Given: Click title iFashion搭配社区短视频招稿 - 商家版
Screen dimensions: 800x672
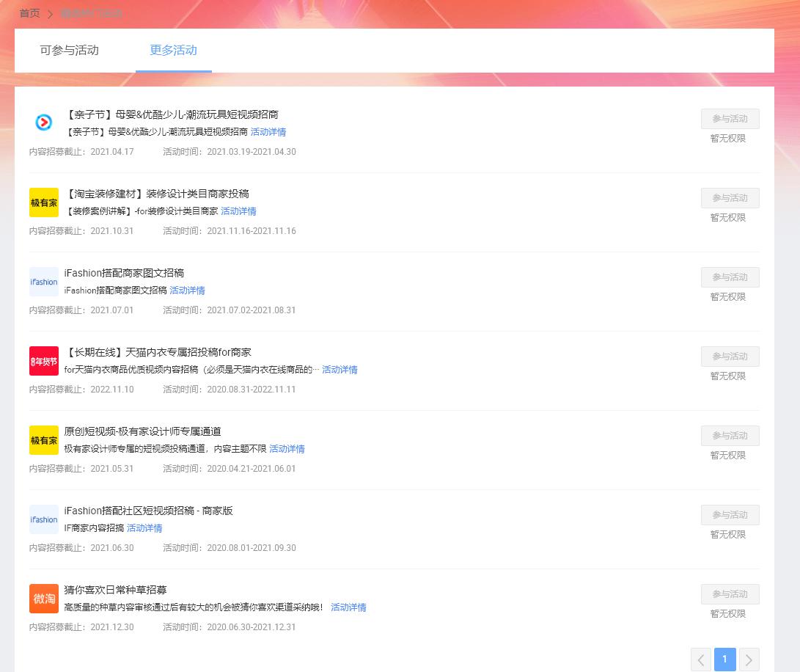Looking at the screenshot, I should click(148, 510).
